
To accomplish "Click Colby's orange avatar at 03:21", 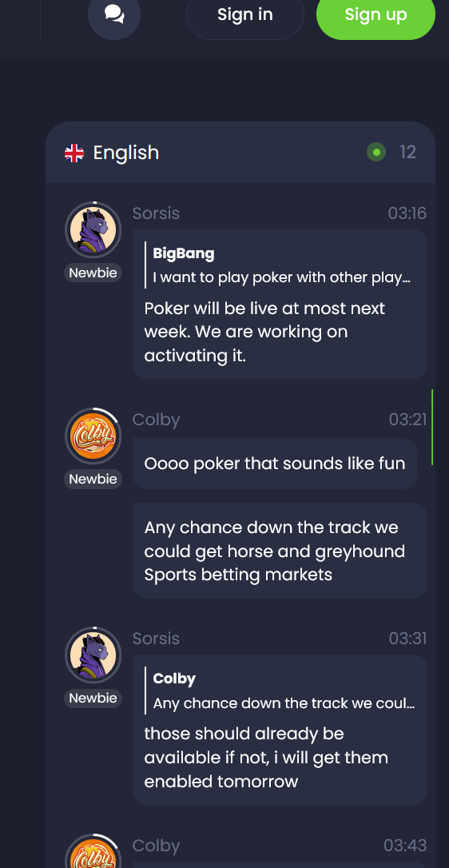I will click(x=93, y=436).
